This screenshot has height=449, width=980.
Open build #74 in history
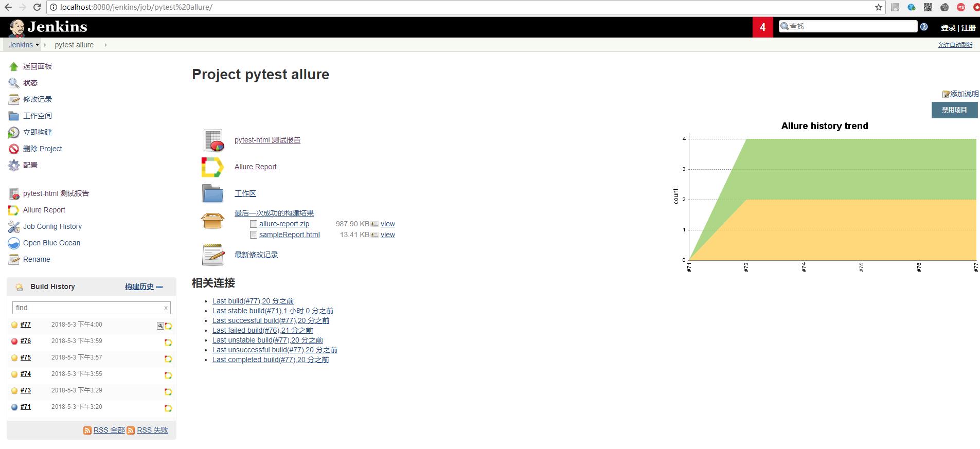26,374
